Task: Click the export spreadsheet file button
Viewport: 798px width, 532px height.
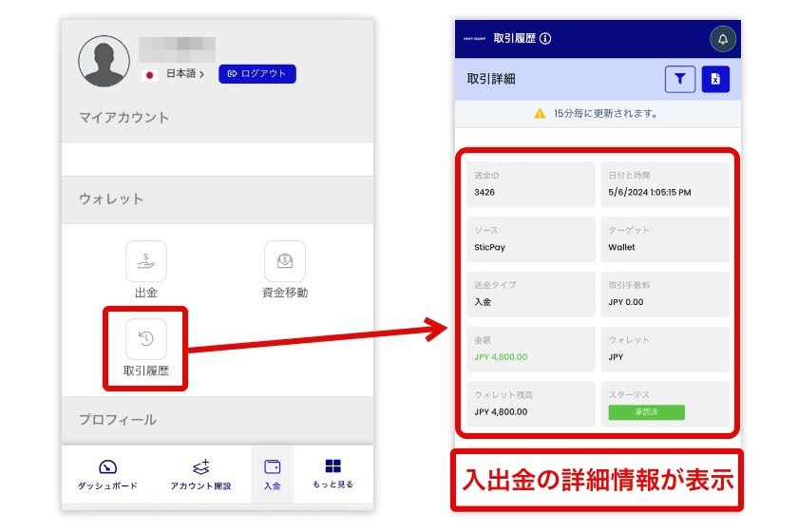Action: click(715, 79)
